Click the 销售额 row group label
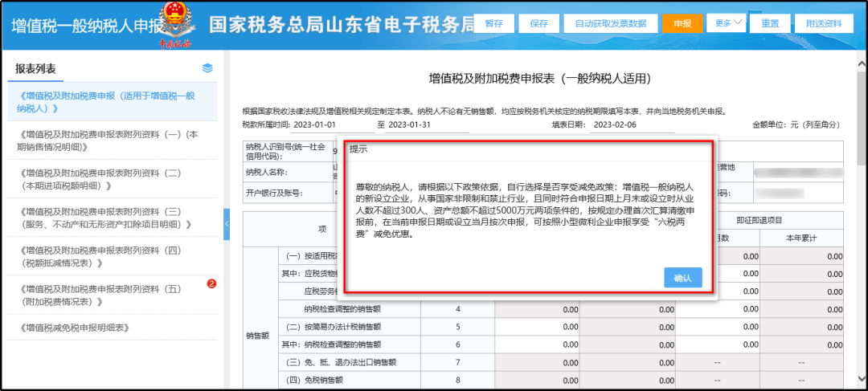This screenshot has width=868, height=391. pyautogui.click(x=257, y=336)
